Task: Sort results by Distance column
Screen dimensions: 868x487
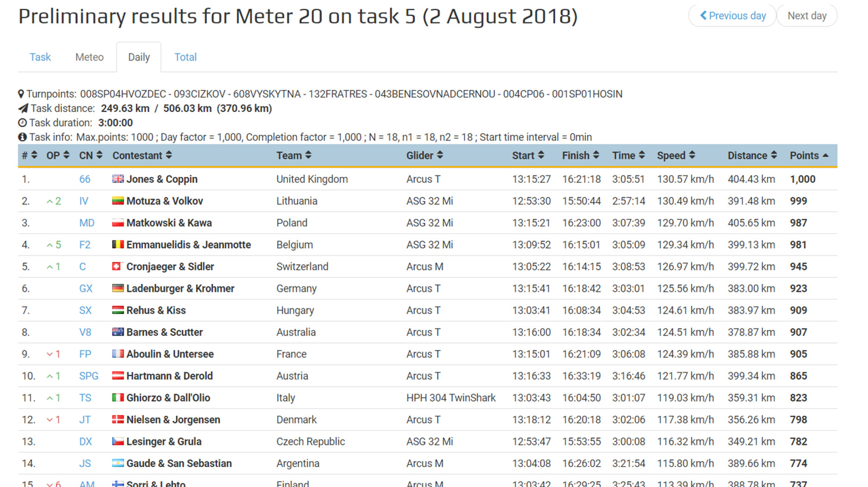Action: (x=751, y=156)
